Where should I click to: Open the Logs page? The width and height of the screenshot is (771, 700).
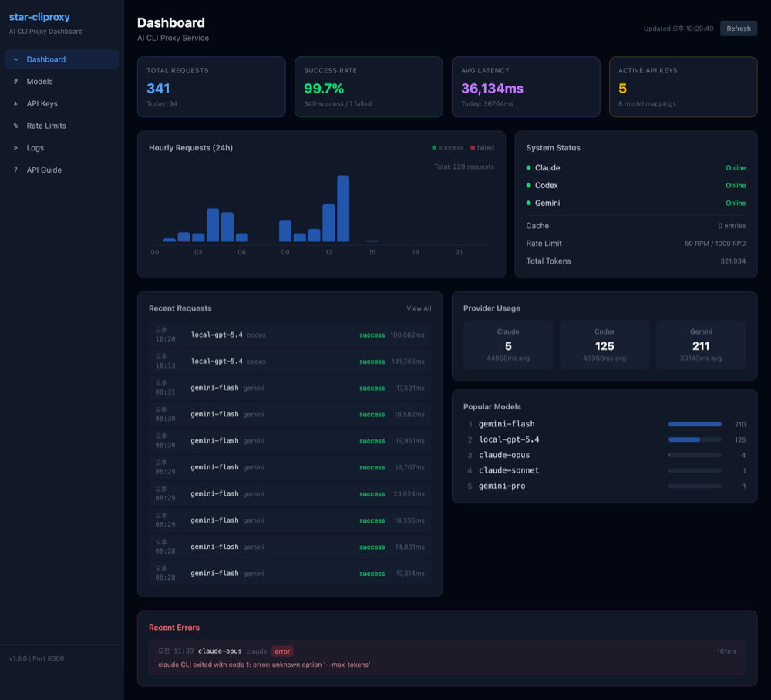pos(62,148)
